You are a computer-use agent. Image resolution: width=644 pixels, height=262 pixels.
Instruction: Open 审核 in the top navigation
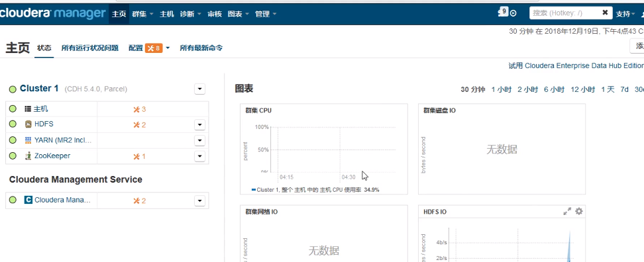[x=215, y=14]
